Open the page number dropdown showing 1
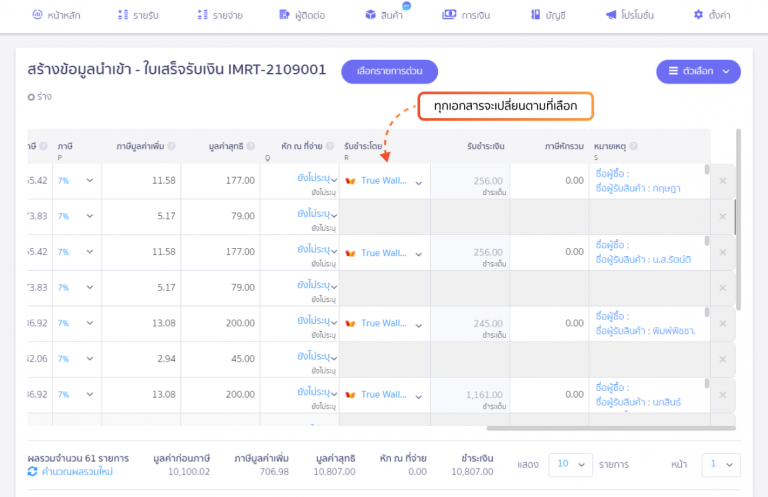Image resolution: width=768 pixels, height=497 pixels. 720,464
